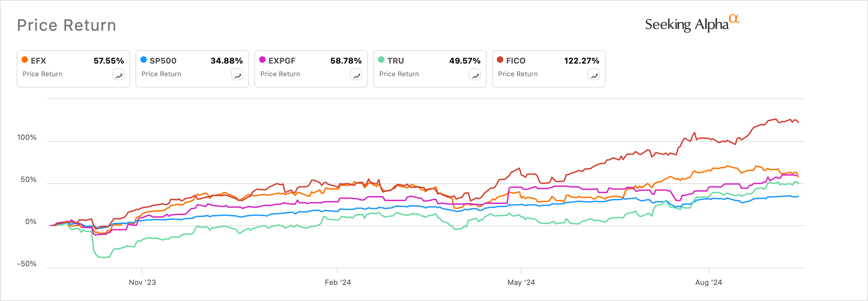Screen dimensions: 868x301
Task: Click the Price Return chart title
Action: point(67,25)
